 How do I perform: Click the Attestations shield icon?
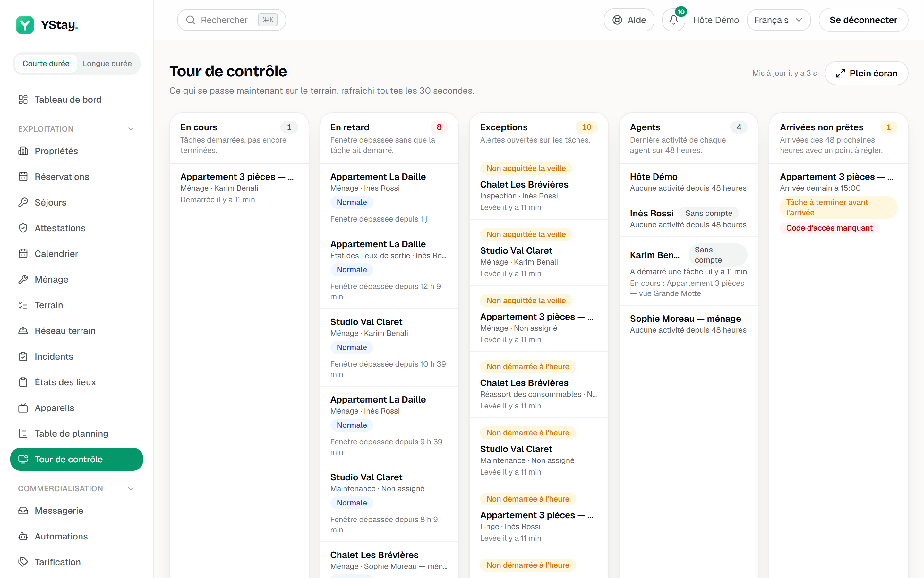tap(23, 228)
